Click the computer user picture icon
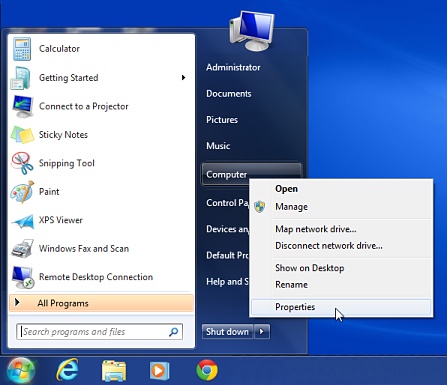 coord(252,31)
